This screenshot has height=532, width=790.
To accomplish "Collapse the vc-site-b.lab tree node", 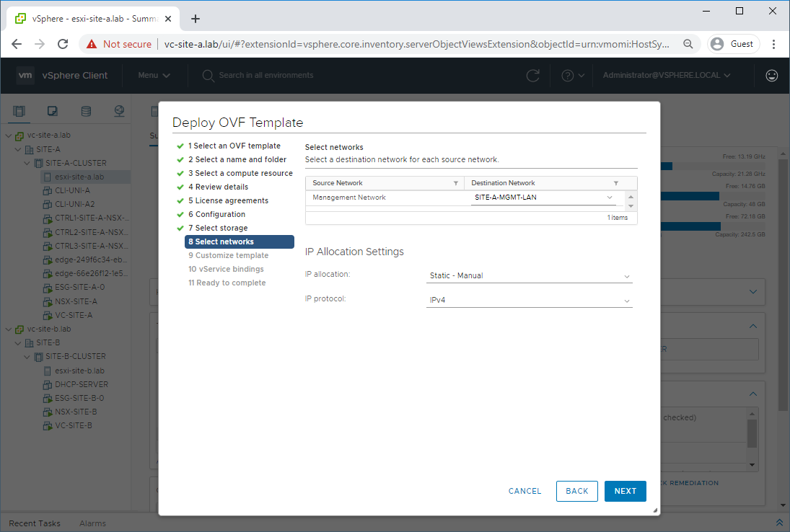I will pyautogui.click(x=9, y=329).
